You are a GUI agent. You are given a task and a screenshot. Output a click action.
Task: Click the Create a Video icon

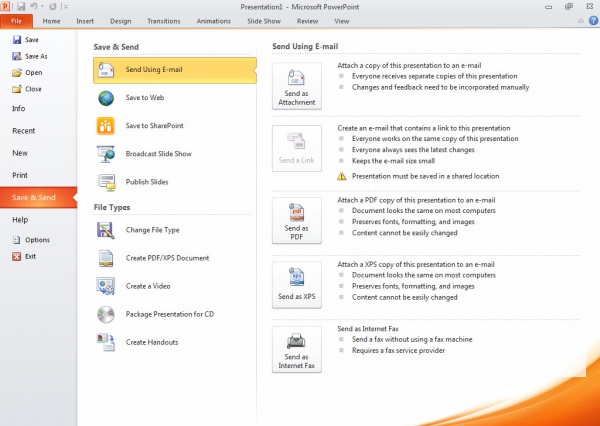click(x=106, y=286)
